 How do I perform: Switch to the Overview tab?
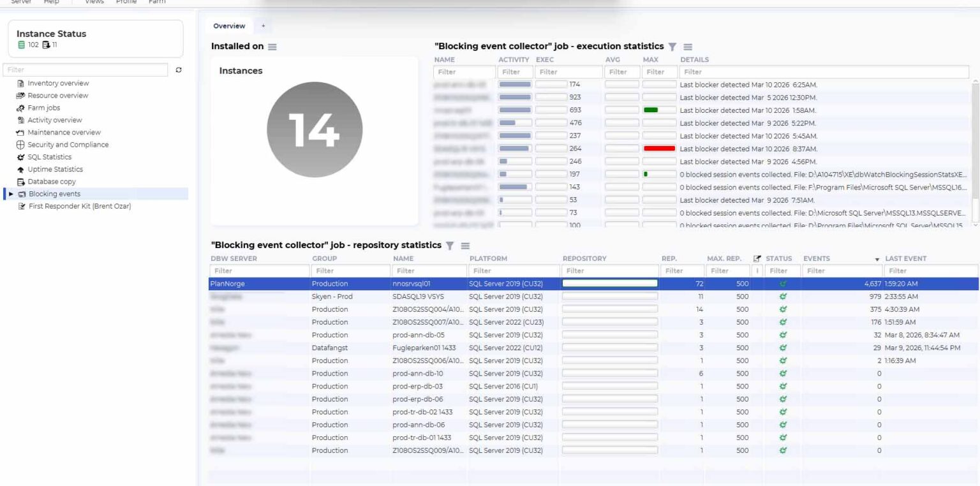click(229, 26)
